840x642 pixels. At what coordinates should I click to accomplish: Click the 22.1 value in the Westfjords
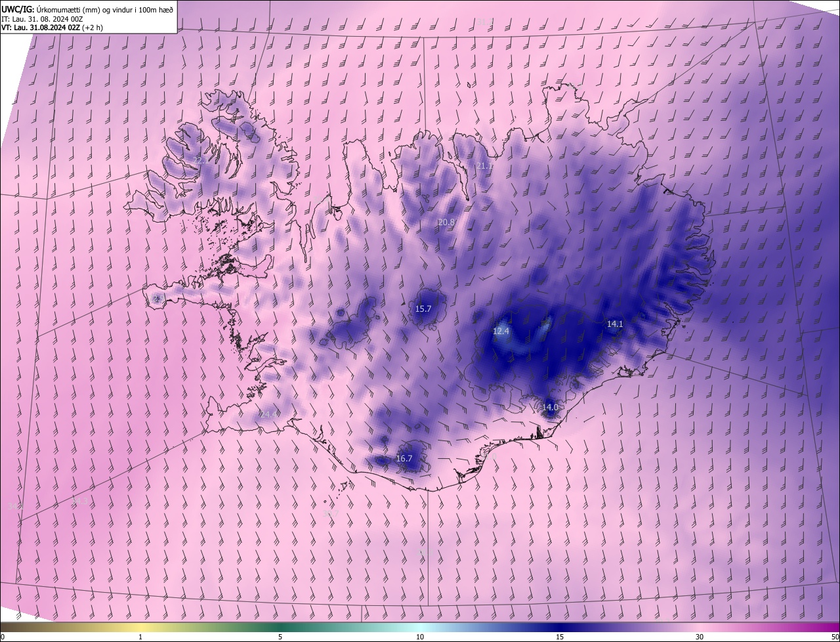(x=200, y=160)
